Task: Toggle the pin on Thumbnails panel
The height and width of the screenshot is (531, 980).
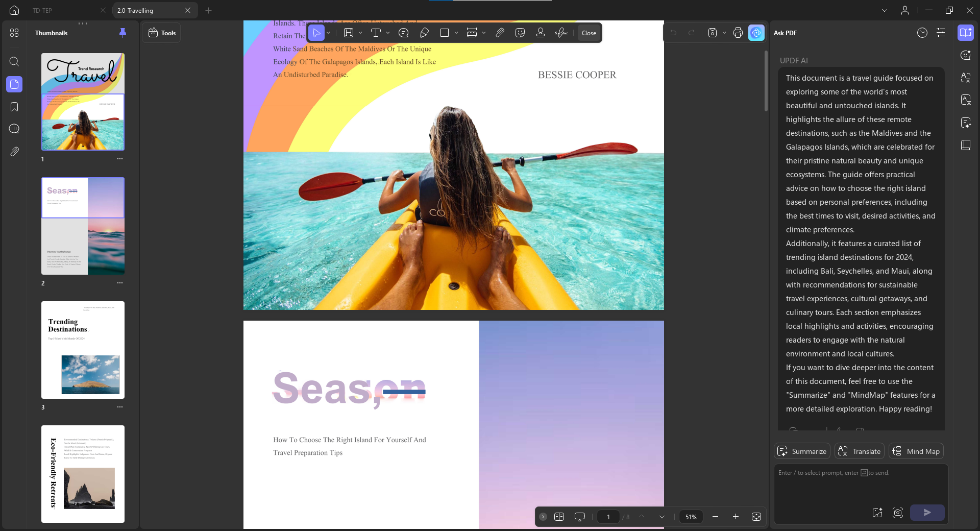Action: pos(122,32)
